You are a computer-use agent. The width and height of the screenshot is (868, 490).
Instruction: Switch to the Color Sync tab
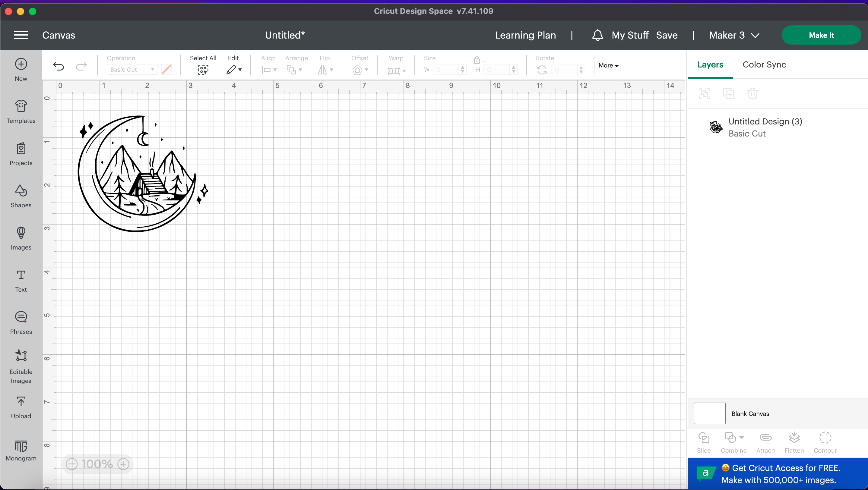[x=764, y=65]
